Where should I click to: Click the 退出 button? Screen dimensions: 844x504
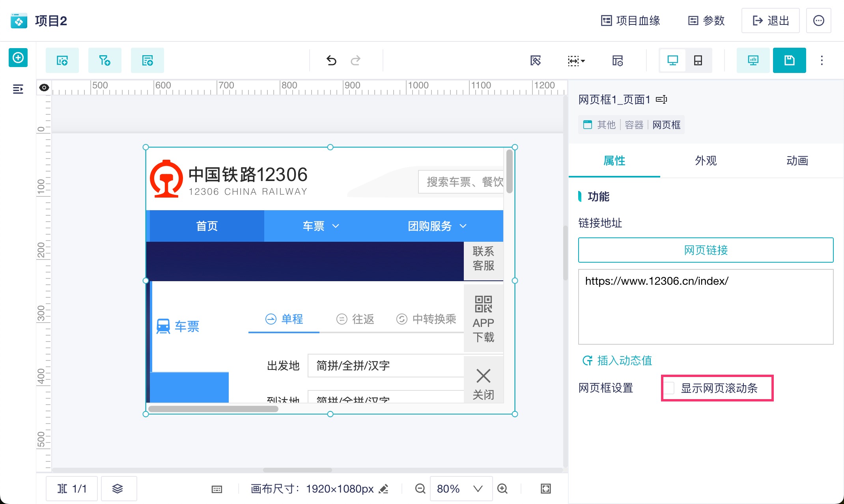pos(770,21)
